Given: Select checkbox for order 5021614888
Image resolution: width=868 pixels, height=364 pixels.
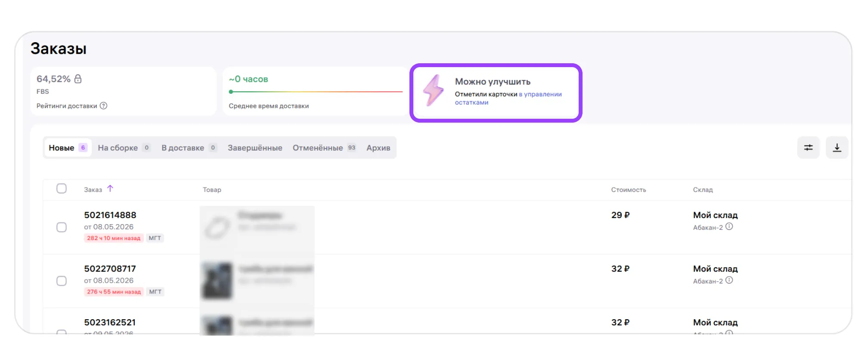Looking at the screenshot, I should click(x=62, y=227).
